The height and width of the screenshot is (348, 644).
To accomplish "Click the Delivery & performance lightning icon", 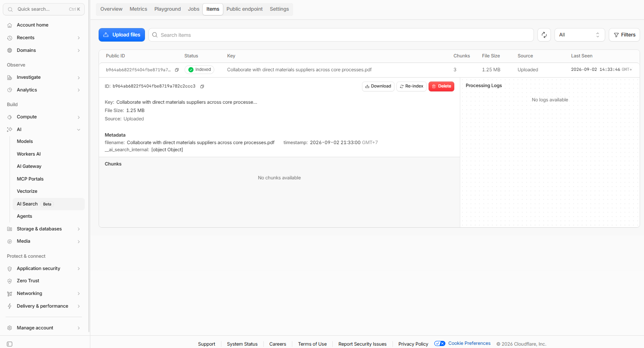I will click(10, 306).
